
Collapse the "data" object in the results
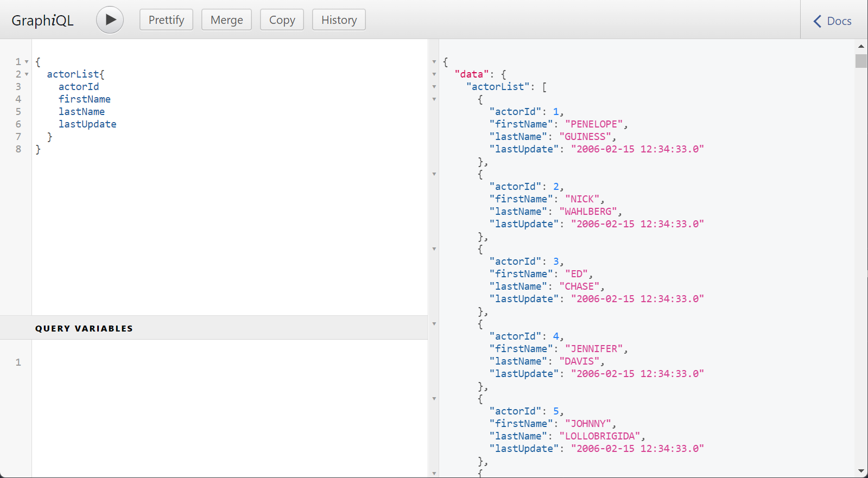[434, 74]
